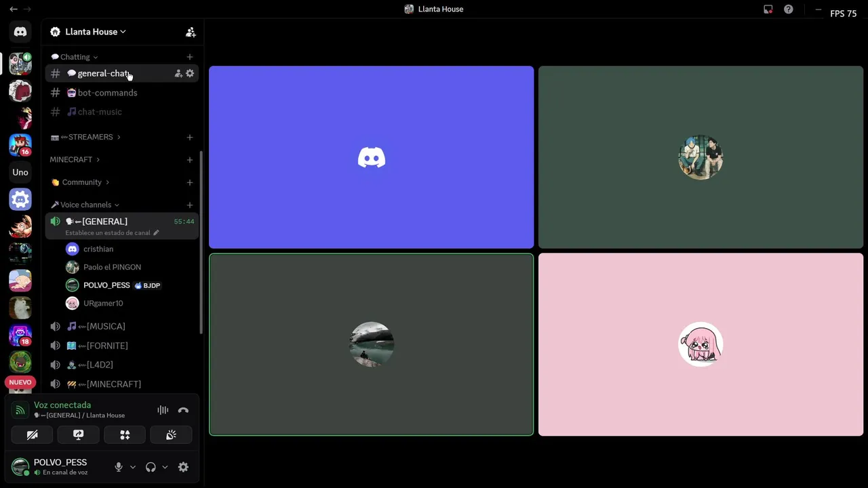The image size is (868, 488).
Task: Select the tile with two people avatar
Action: click(701, 157)
